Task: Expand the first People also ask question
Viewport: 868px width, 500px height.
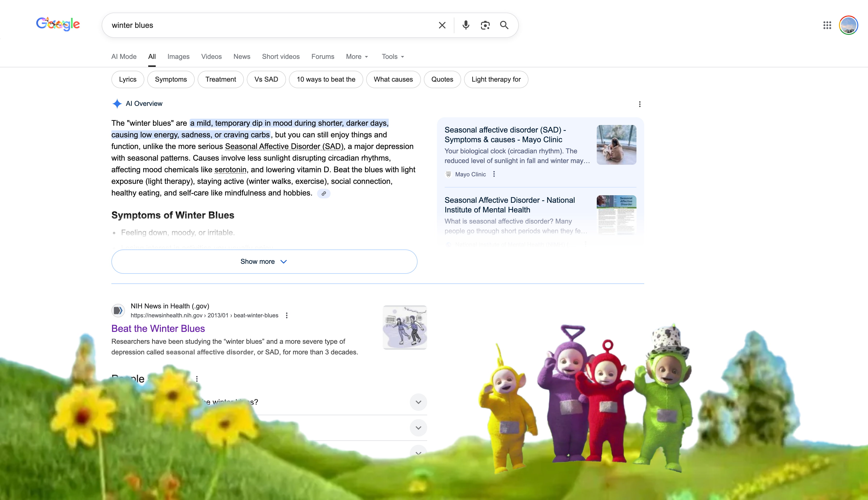Action: (x=418, y=402)
